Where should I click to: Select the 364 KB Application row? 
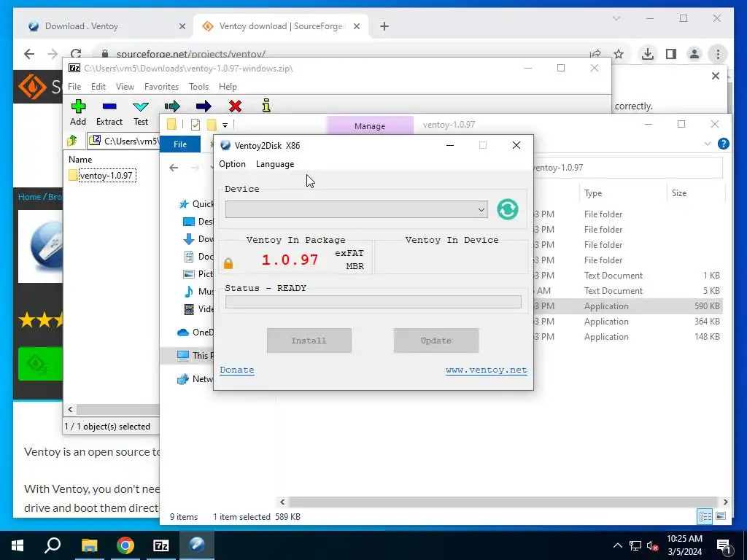tap(628, 322)
